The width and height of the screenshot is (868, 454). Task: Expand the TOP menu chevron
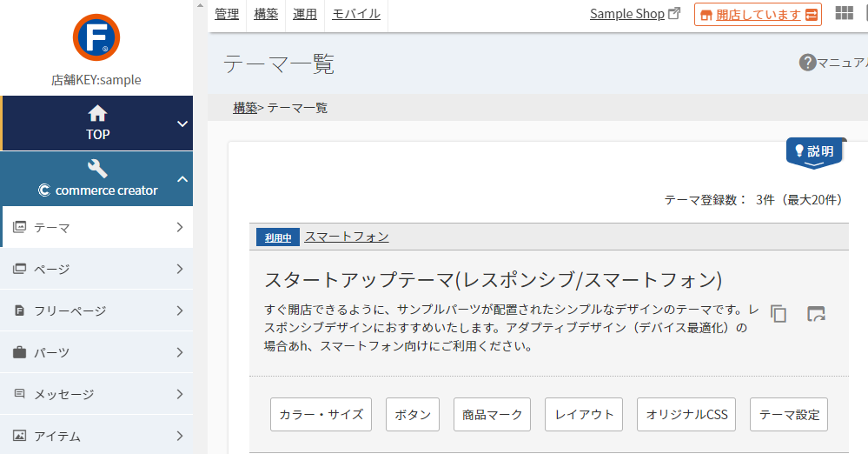(x=182, y=124)
